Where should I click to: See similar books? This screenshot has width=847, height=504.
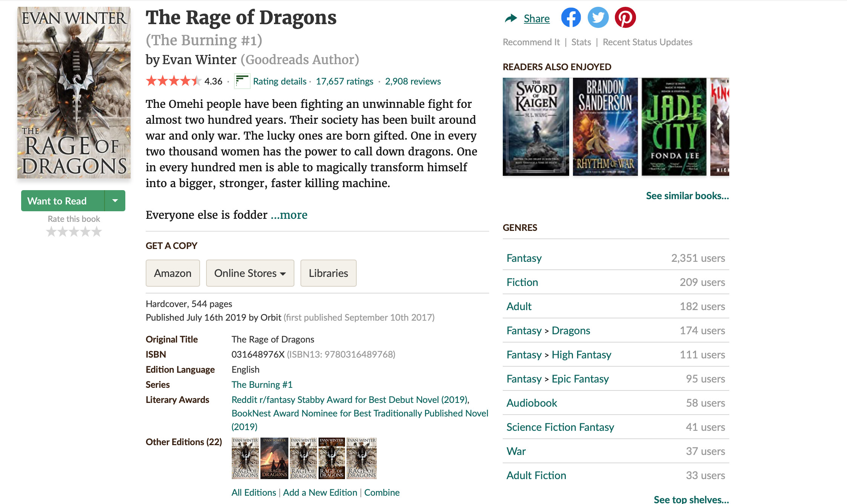[687, 196]
